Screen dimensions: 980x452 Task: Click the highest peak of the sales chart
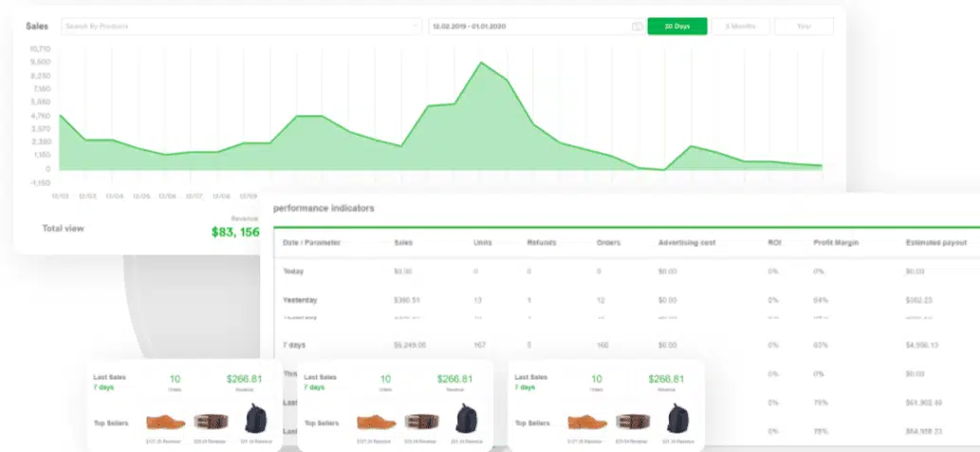[481, 63]
